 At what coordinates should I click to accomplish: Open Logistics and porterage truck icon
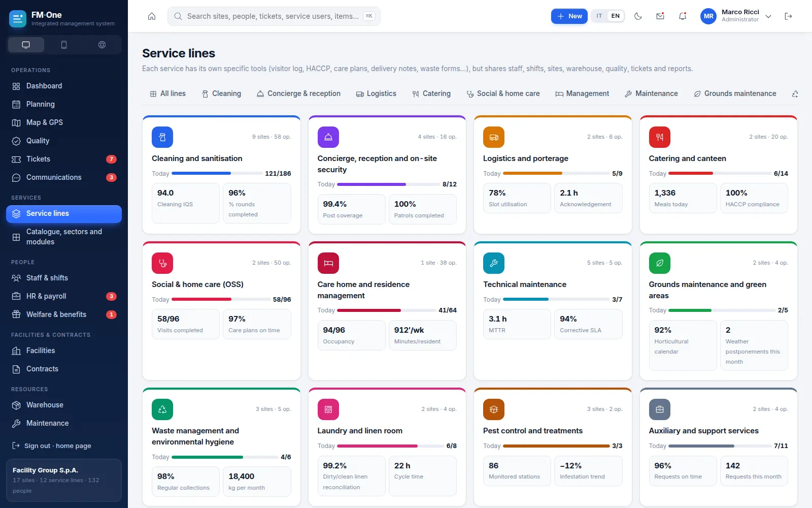(x=494, y=137)
